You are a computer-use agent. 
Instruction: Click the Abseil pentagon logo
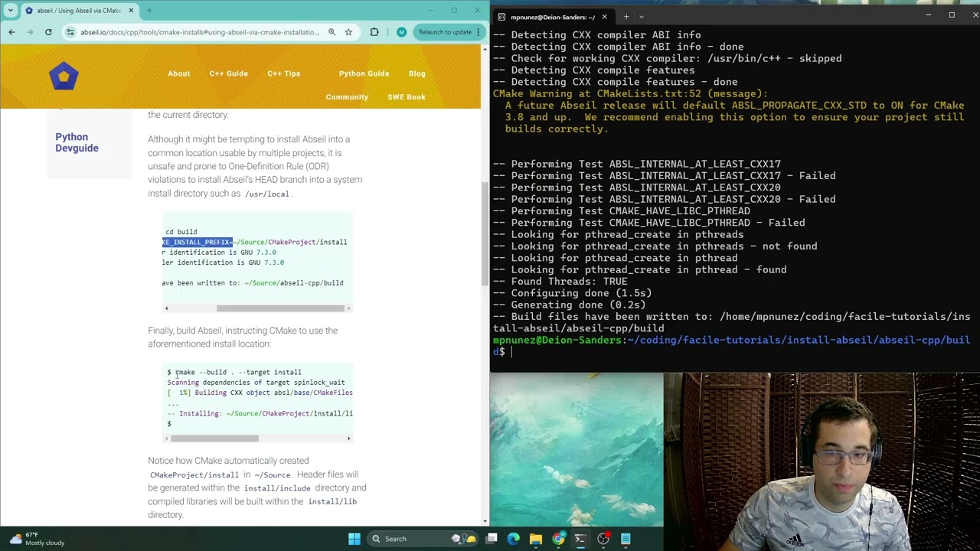(x=64, y=76)
